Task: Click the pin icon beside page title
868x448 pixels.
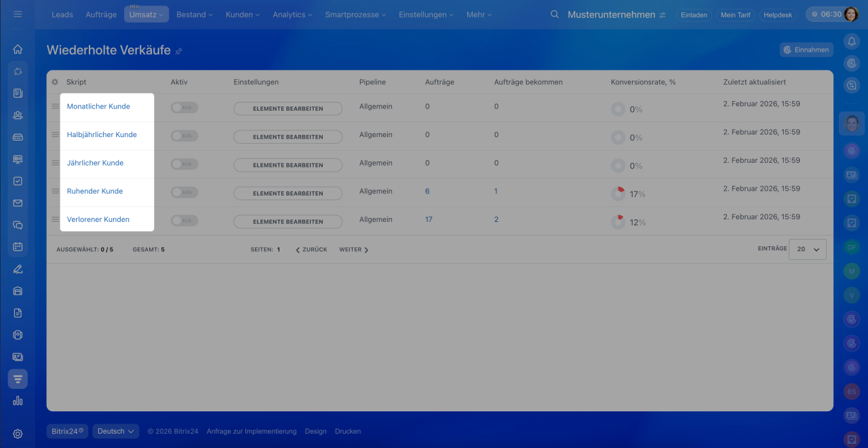Action: tap(179, 51)
